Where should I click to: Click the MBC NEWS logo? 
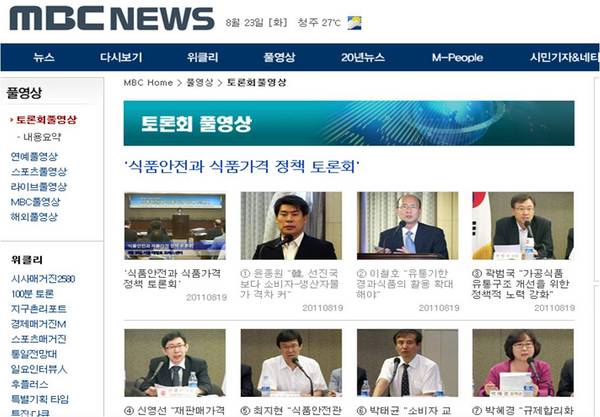[112, 18]
